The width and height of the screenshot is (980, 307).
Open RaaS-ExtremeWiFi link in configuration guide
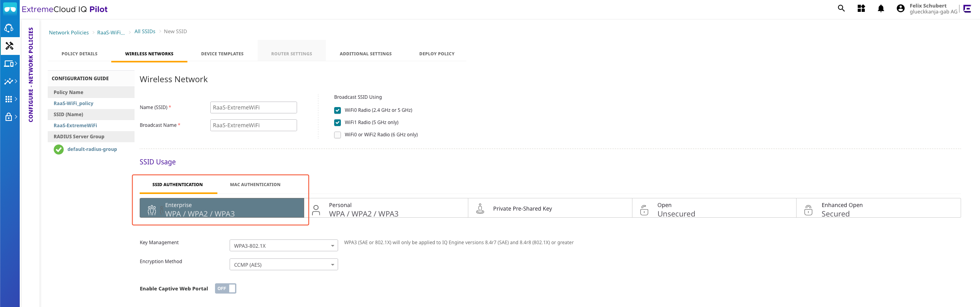pyautogui.click(x=75, y=125)
